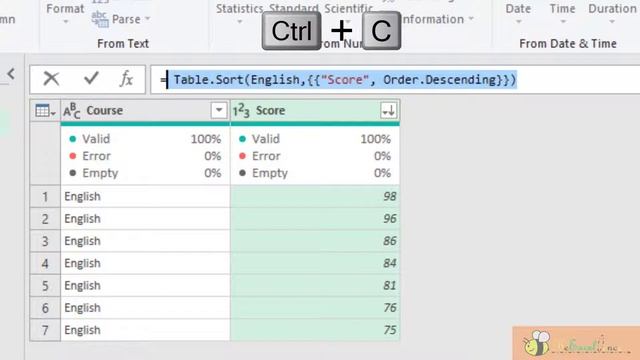Screen dimensions: 640x360
Task: Select the Course column header
Action: click(145, 111)
